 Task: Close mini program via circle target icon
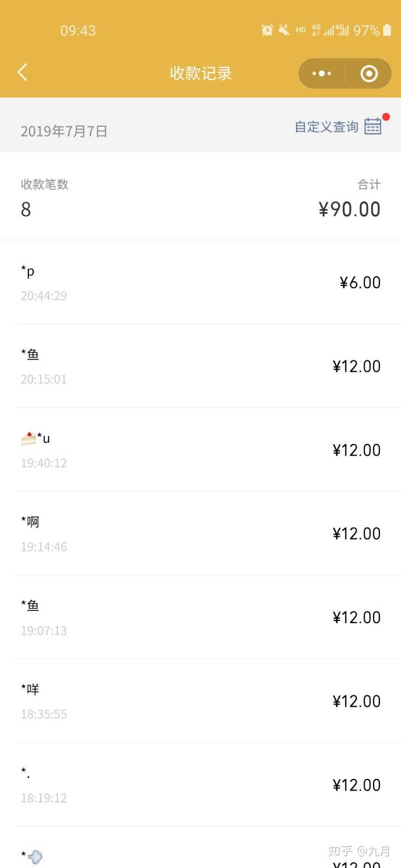click(369, 73)
